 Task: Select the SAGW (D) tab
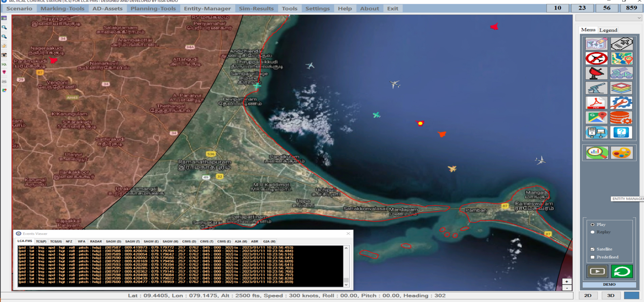[113, 241]
